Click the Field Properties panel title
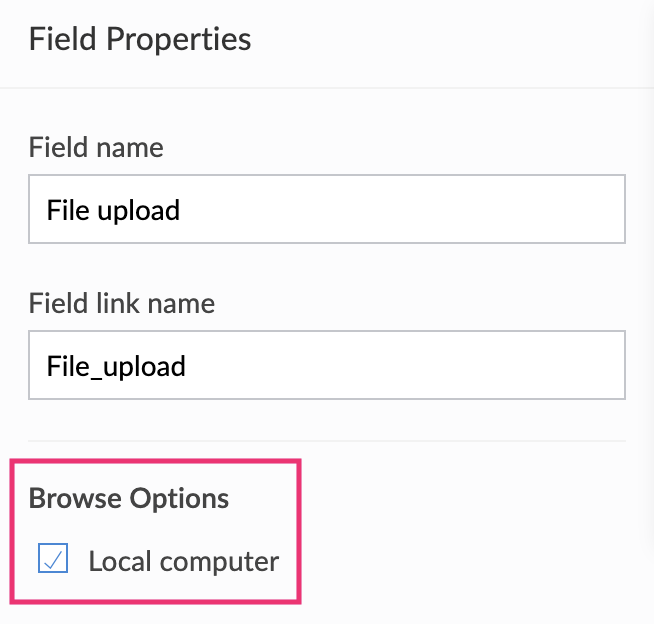This screenshot has width=654, height=624. [140, 40]
